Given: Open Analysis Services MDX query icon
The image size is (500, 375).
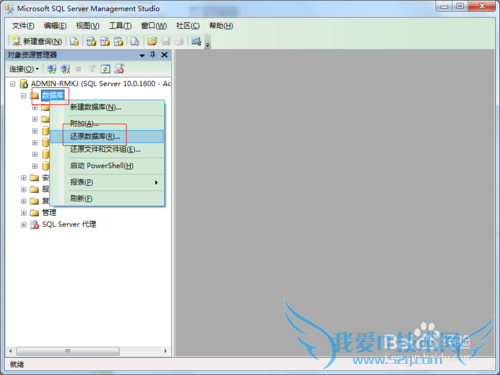Looking at the screenshot, I should tap(91, 41).
